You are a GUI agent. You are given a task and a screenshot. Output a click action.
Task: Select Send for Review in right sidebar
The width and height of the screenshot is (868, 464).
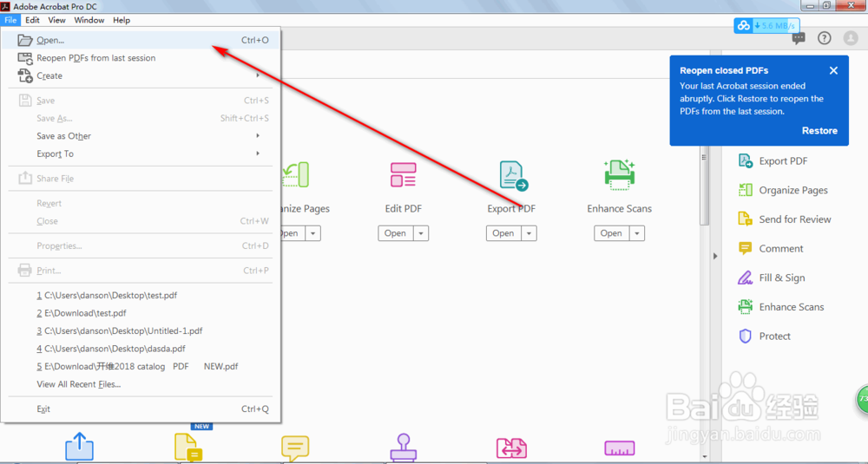[785, 219]
